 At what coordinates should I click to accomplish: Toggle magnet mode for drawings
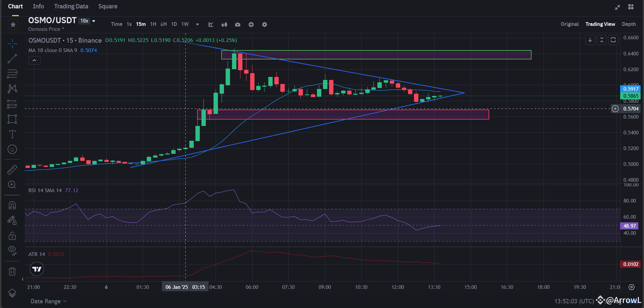coord(12,205)
